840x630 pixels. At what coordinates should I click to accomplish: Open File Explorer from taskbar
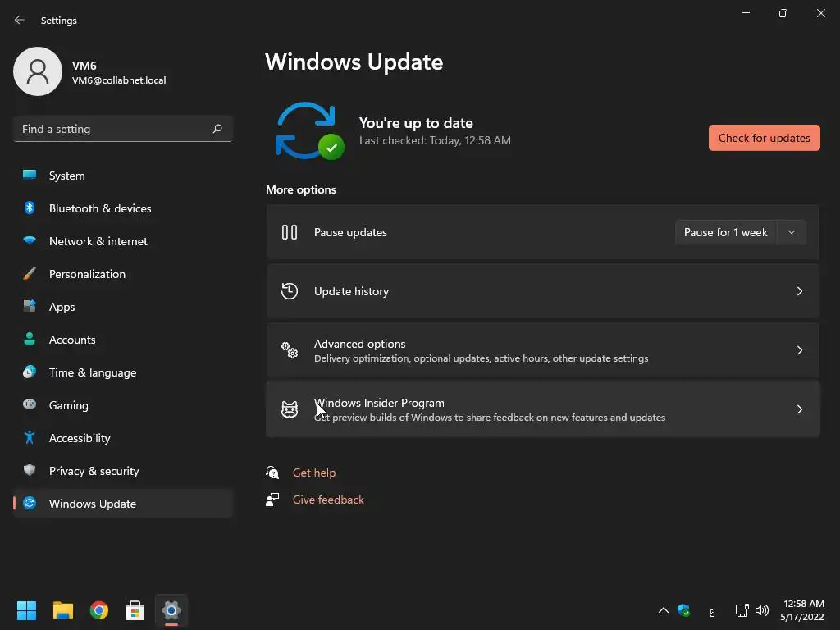click(x=62, y=610)
